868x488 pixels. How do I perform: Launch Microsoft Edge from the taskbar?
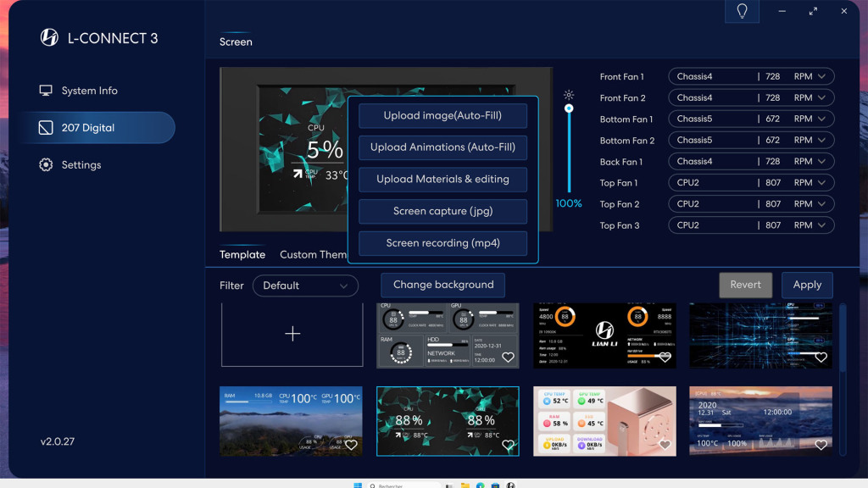(x=480, y=485)
